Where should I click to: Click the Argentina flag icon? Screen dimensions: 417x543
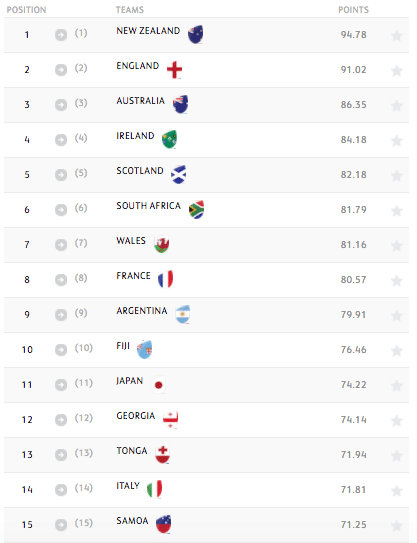tap(183, 314)
